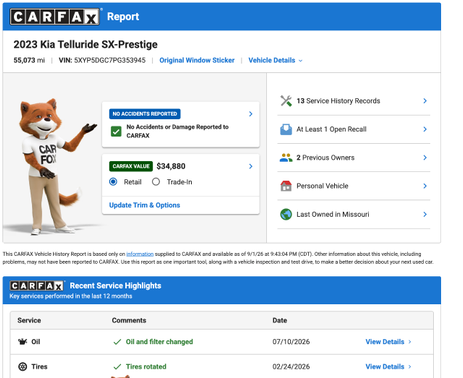Click the 02/24/2026 date cell
The height and width of the screenshot is (378, 463).
[x=291, y=367]
